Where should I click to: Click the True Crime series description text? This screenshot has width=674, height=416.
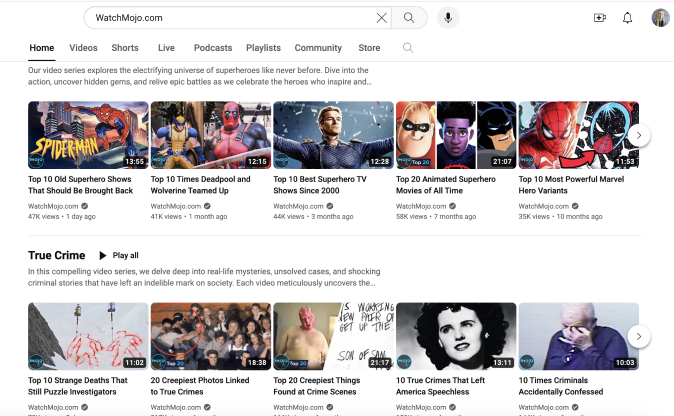204,277
